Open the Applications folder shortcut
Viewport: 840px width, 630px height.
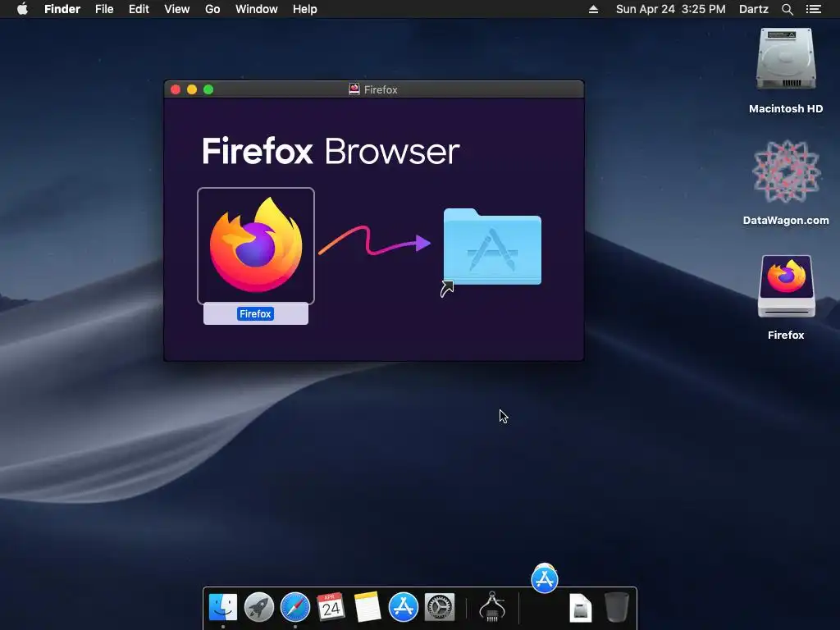[492, 247]
